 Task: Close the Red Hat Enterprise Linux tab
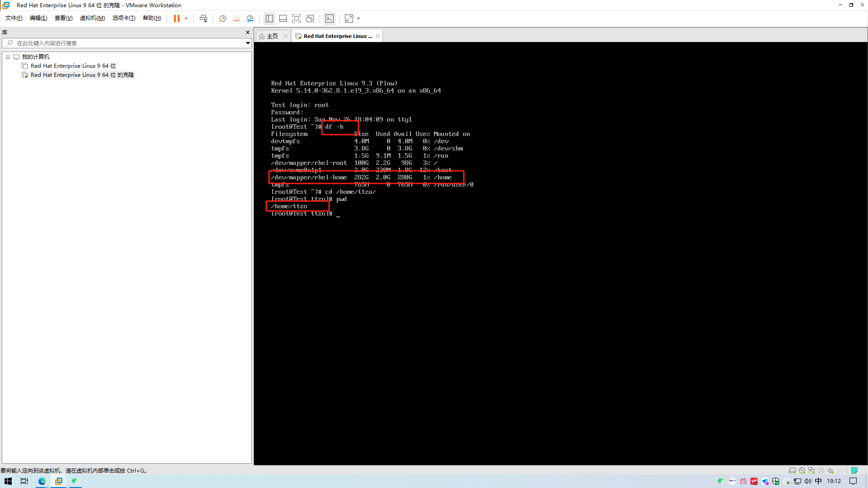point(377,36)
